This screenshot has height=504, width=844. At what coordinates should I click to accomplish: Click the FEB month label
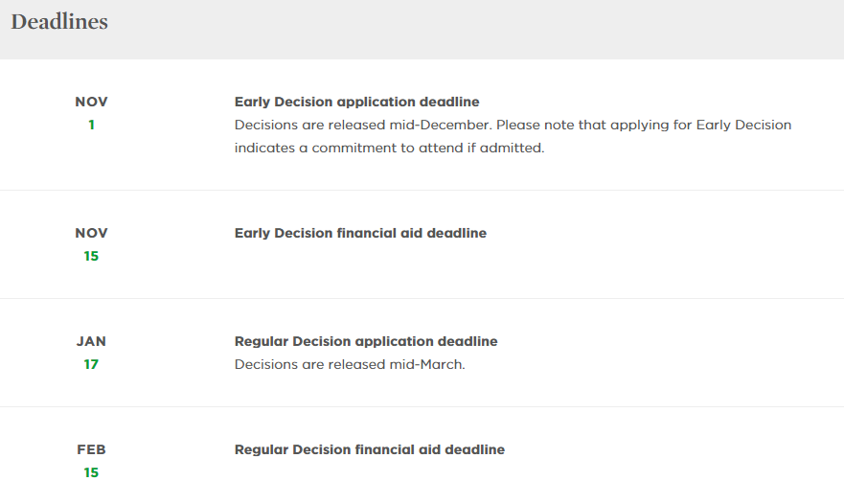[91, 449]
